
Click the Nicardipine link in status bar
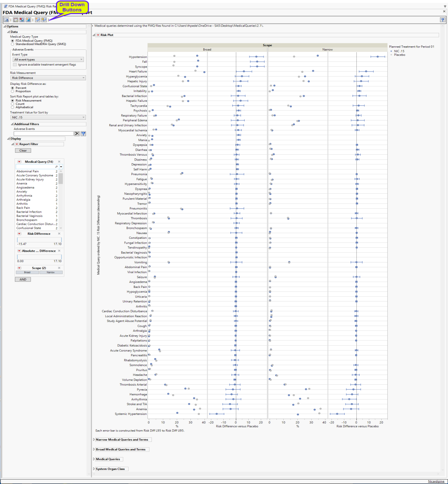(436, 481)
